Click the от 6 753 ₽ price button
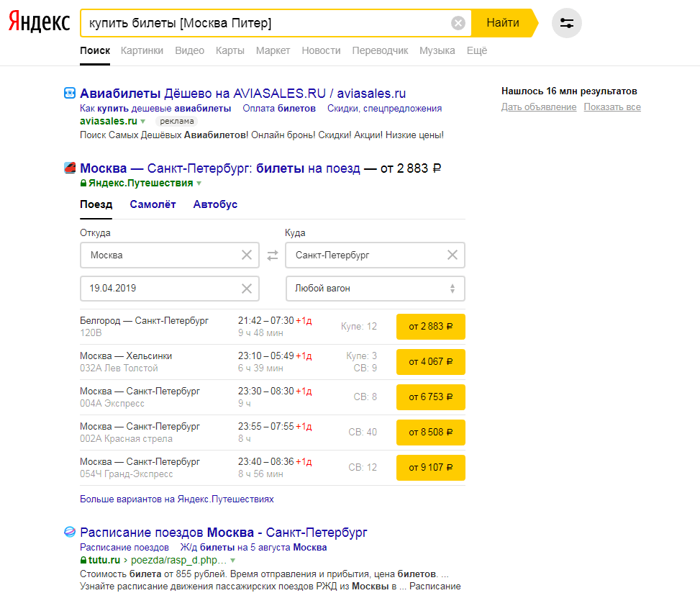The image size is (700, 593). coord(431,397)
